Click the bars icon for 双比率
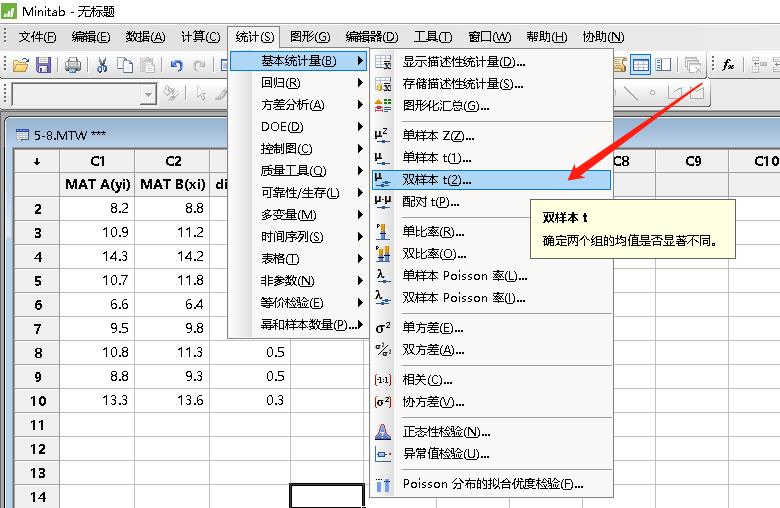The image size is (780, 508). [383, 254]
